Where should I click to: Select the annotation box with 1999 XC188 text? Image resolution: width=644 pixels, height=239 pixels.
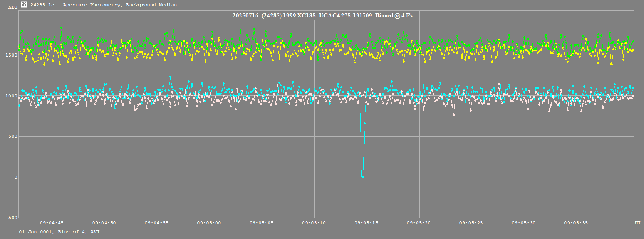(x=322, y=16)
